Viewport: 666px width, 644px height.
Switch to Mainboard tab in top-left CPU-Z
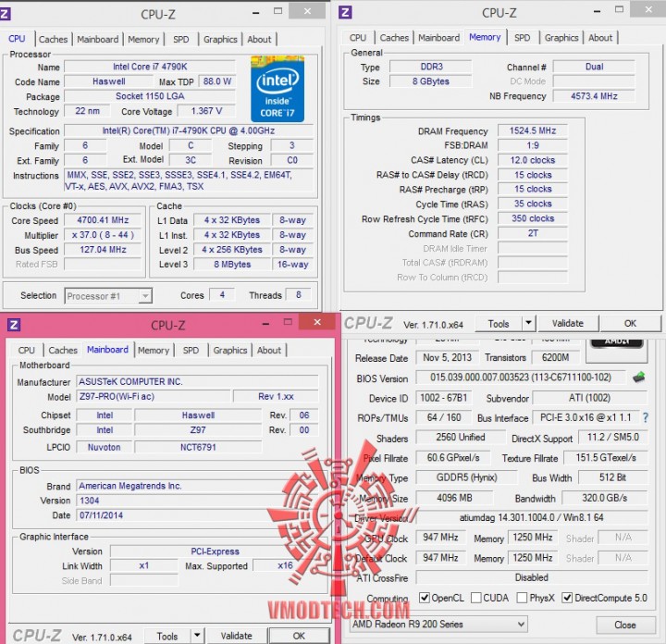[x=98, y=39]
